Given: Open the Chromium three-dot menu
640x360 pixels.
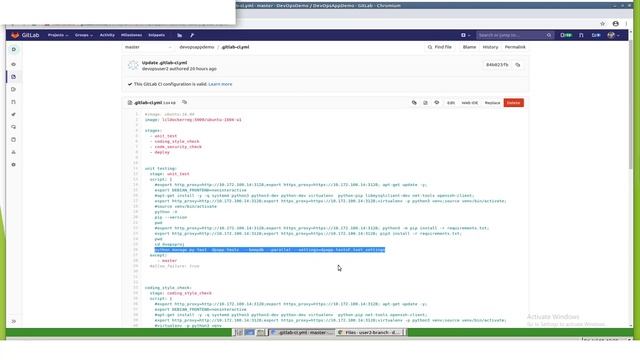Looking at the screenshot, I should (x=627, y=24).
